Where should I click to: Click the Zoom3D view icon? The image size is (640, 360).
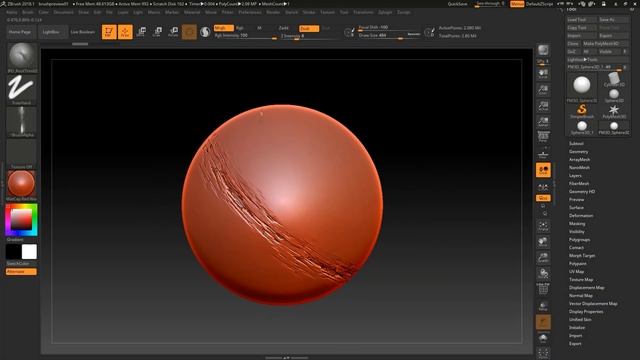543,258
